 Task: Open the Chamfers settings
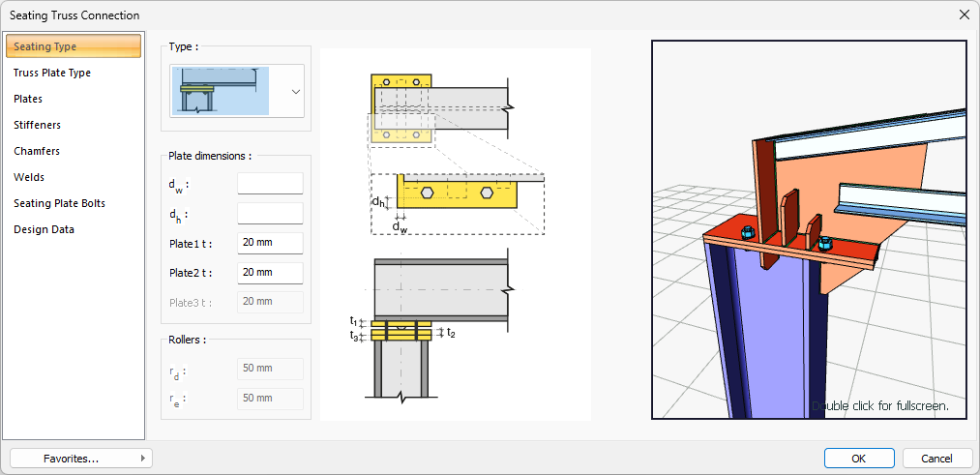tap(37, 151)
